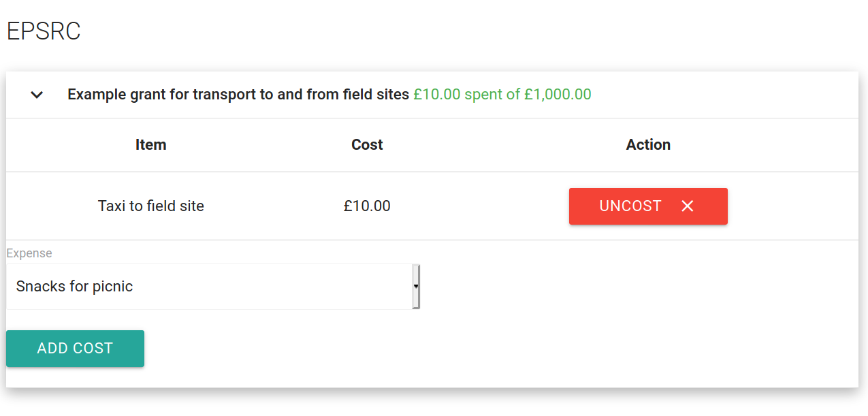Click the dropdown arrow on the Expense field
This screenshot has height=416, width=868.
[x=415, y=286]
